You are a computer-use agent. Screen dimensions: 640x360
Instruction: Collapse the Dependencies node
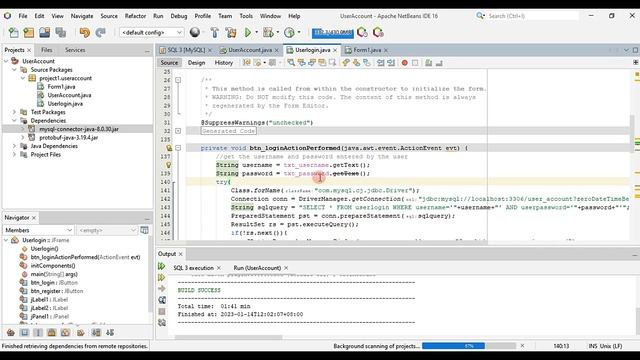coord(14,120)
